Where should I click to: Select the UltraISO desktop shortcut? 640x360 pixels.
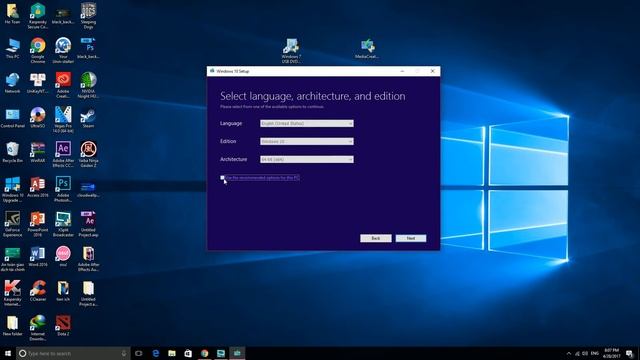pos(38,118)
